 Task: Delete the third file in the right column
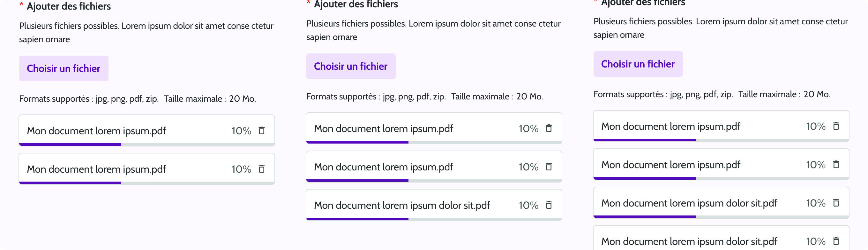click(837, 202)
